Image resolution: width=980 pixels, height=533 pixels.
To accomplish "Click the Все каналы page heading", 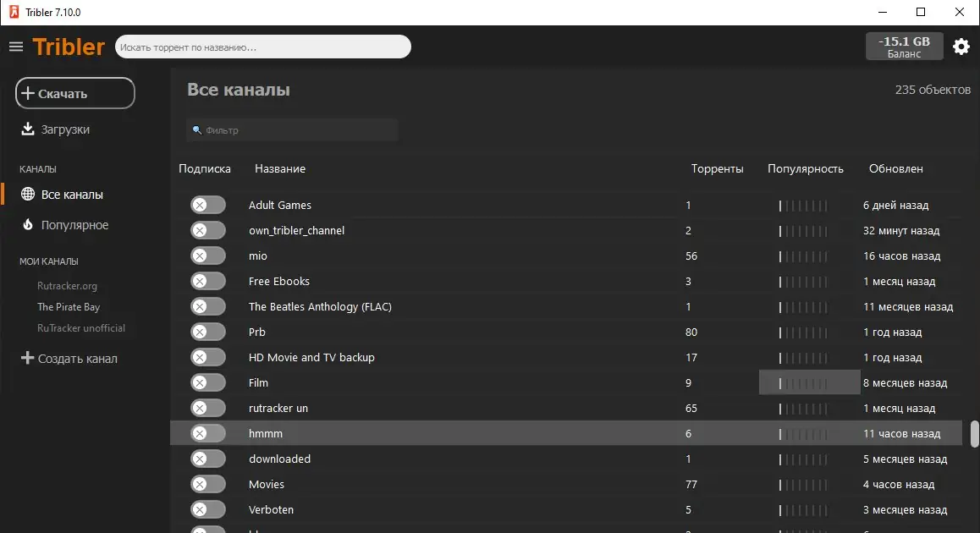I will 238,90.
